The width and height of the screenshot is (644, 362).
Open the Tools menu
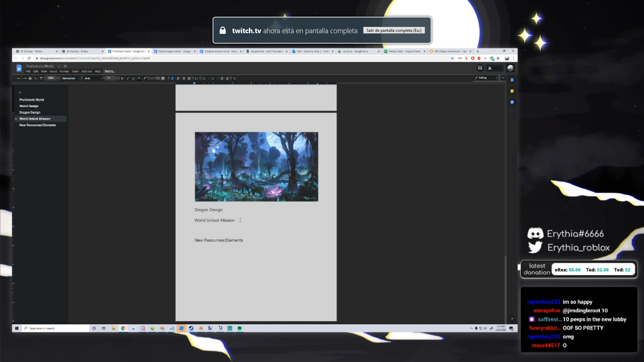point(75,71)
